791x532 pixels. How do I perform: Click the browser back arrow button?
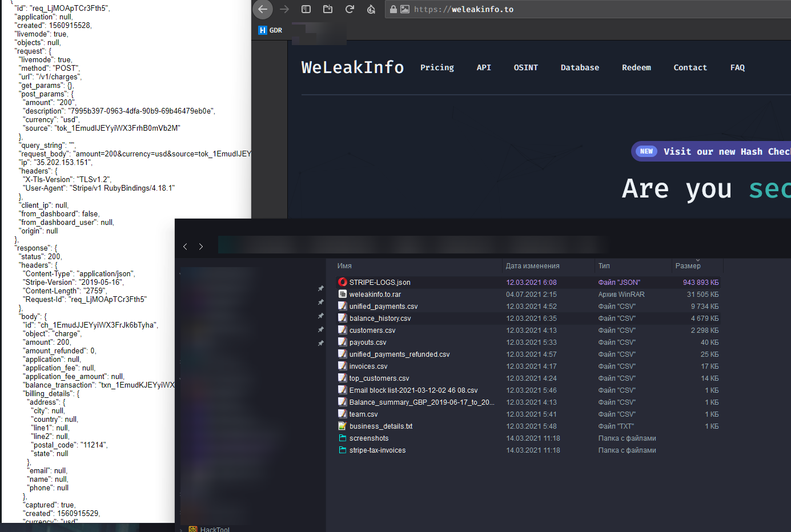tap(262, 9)
